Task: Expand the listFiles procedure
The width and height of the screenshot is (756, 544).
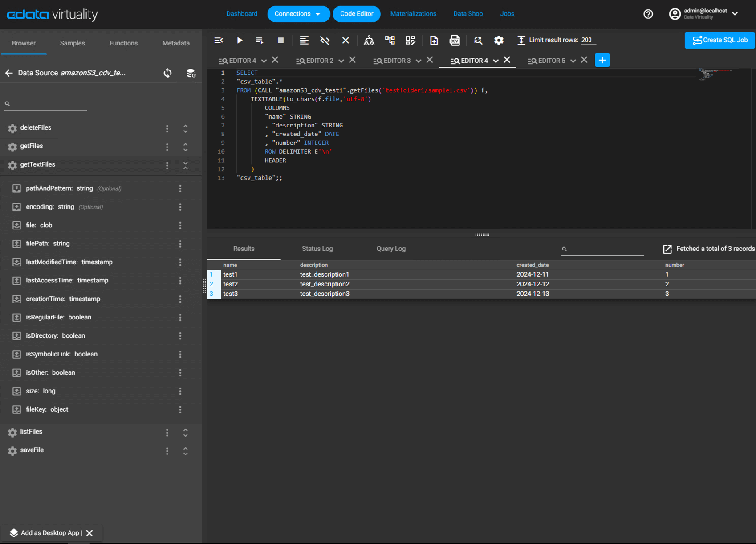Action: 186,432
